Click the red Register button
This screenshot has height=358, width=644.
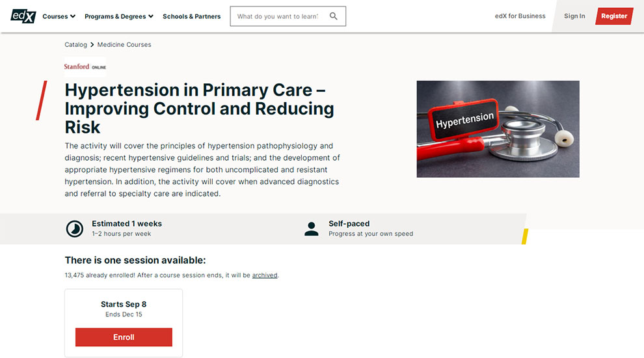(x=614, y=16)
